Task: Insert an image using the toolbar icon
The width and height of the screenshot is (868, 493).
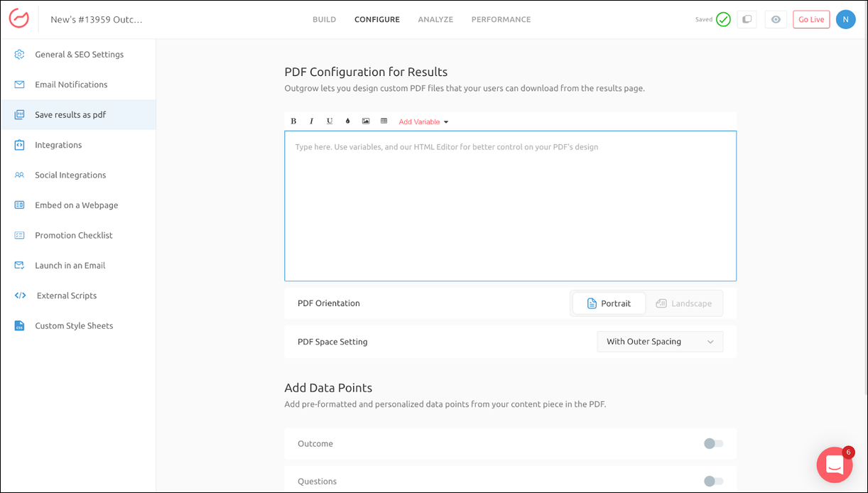Action: [x=366, y=121]
